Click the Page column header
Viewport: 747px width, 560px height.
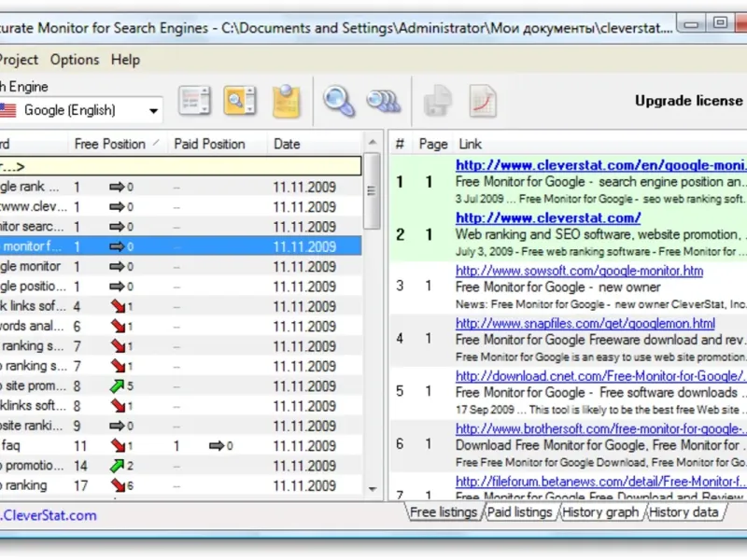pos(433,144)
